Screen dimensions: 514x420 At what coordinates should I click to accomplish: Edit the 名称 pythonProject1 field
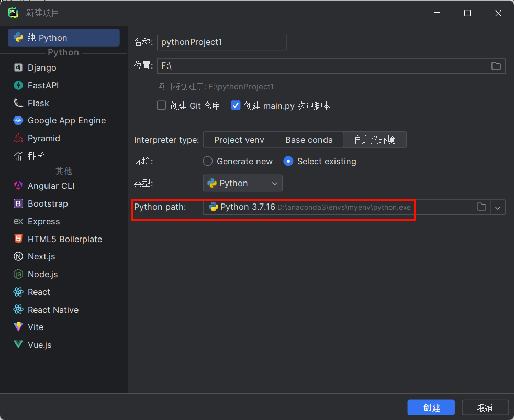221,42
